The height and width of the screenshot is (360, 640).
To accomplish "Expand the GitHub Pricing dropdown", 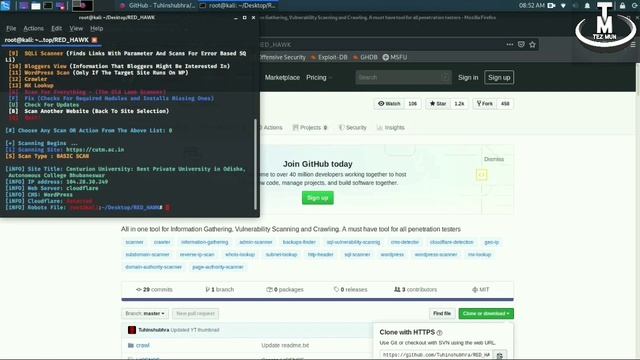I will (319, 78).
